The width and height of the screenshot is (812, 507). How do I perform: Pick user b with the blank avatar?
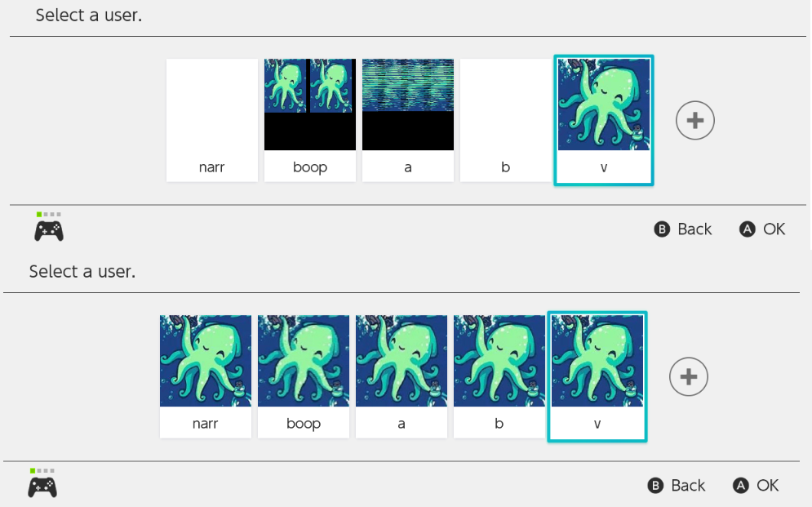(505, 120)
